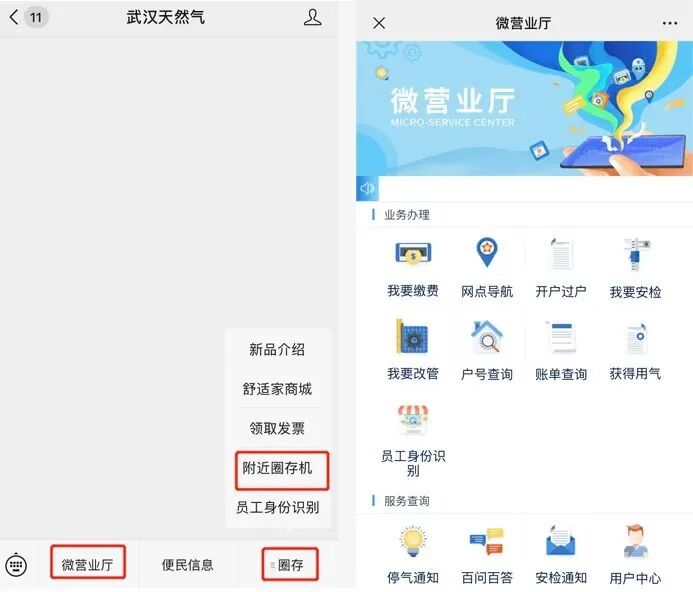Open the 百问百答 chat bubbles icon
The height and width of the screenshot is (592, 693).
[x=487, y=542]
